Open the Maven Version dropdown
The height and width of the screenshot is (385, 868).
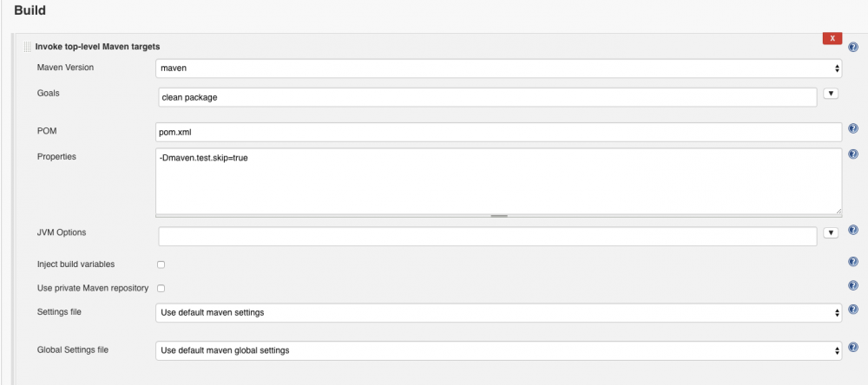pos(498,69)
